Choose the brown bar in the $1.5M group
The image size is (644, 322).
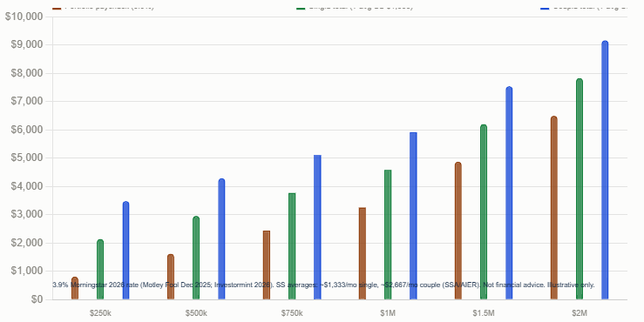pyautogui.click(x=458, y=231)
